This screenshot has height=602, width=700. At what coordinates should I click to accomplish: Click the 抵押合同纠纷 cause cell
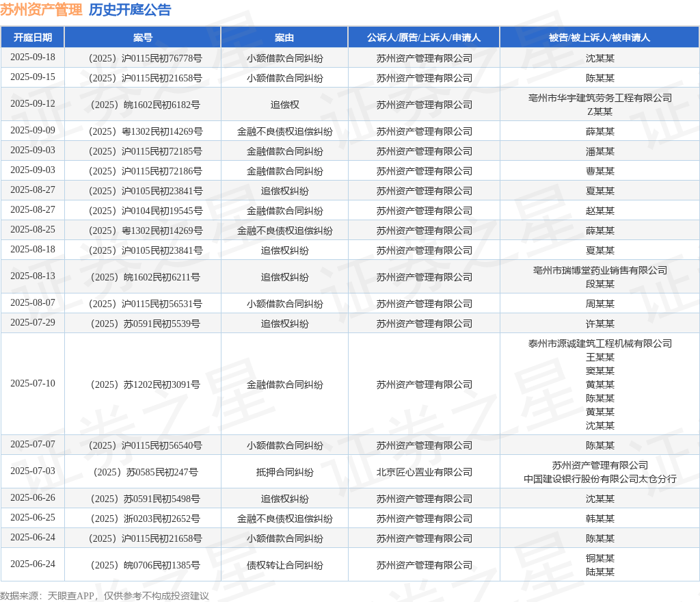(x=284, y=472)
